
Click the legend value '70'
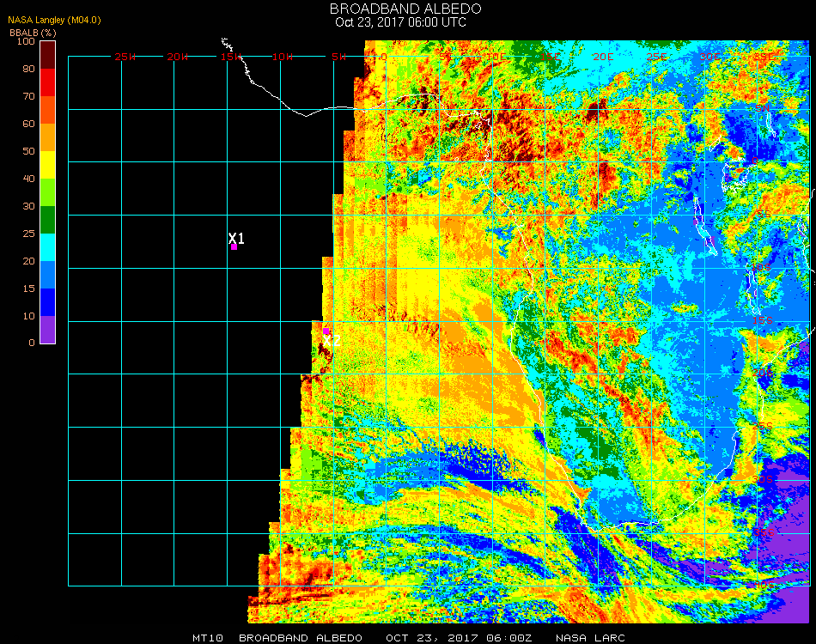(x=28, y=96)
